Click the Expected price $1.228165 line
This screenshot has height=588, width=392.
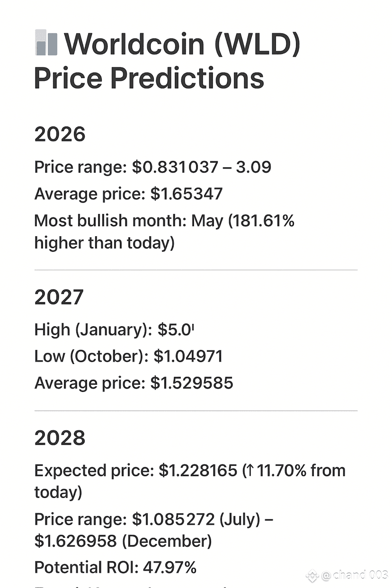(190, 481)
